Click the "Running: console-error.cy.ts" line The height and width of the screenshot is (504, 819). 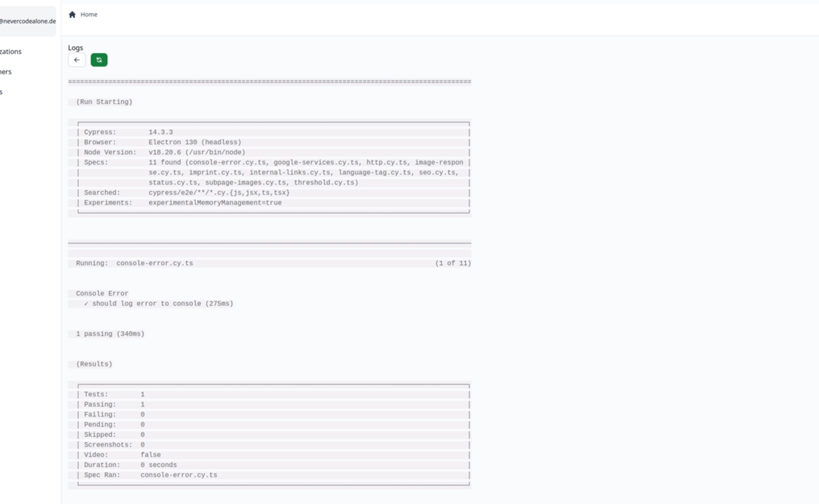(135, 263)
